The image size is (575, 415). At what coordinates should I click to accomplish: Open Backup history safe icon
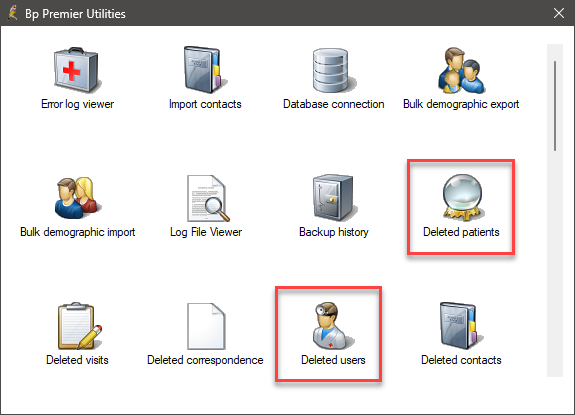coord(334,198)
